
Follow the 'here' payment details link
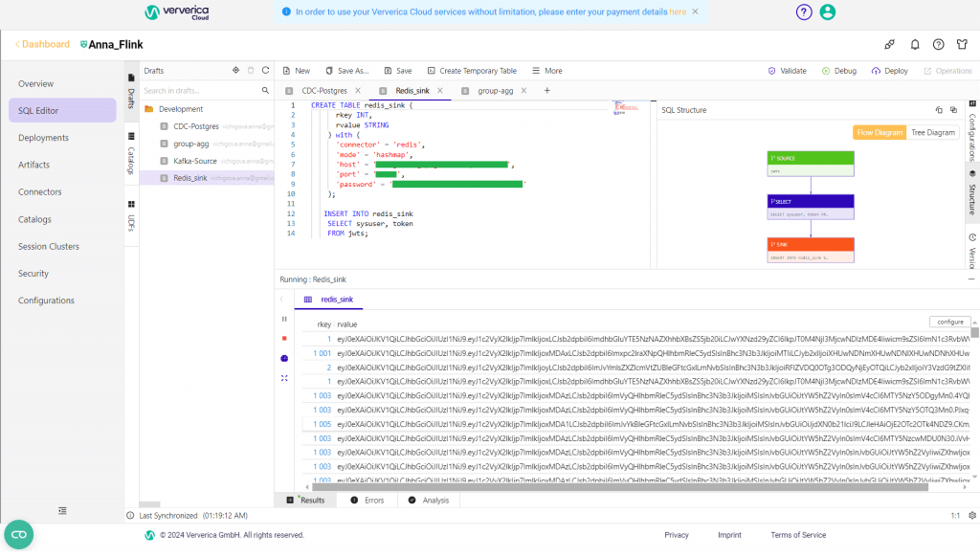coord(678,11)
